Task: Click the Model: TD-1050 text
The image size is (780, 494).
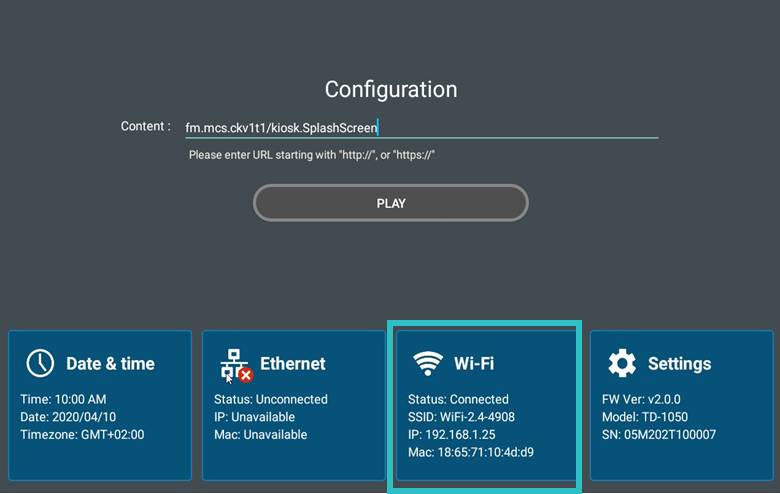Action: [x=645, y=417]
